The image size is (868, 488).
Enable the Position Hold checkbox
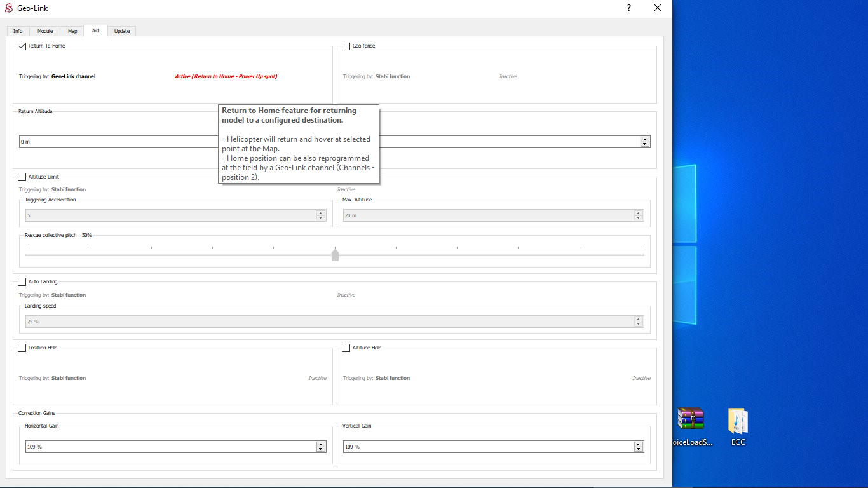click(22, 348)
